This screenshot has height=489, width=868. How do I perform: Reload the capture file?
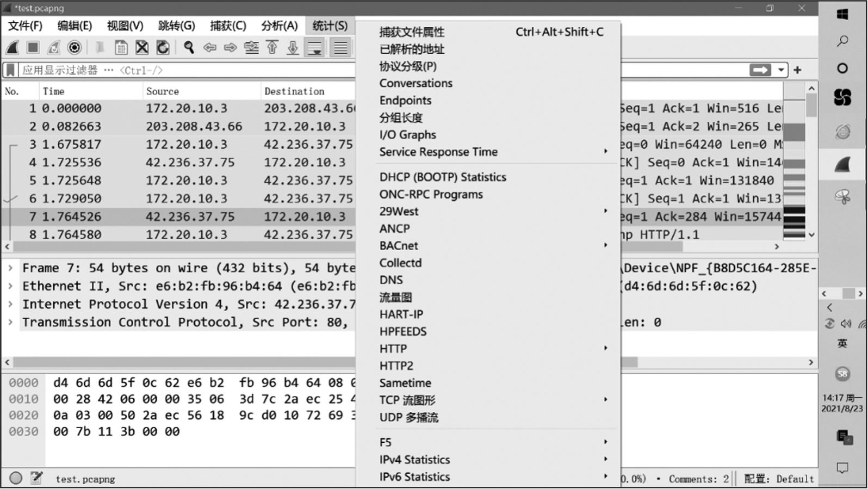tap(163, 48)
